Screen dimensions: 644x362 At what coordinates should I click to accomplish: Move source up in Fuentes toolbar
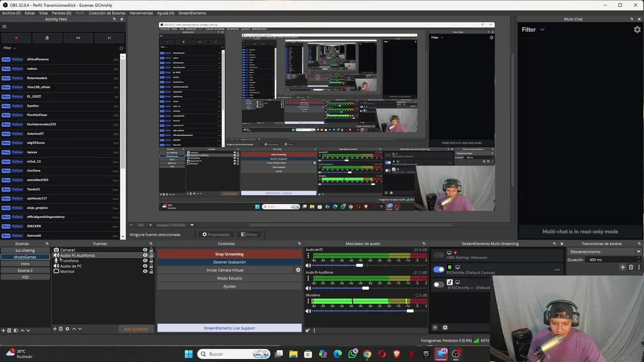(x=74, y=329)
